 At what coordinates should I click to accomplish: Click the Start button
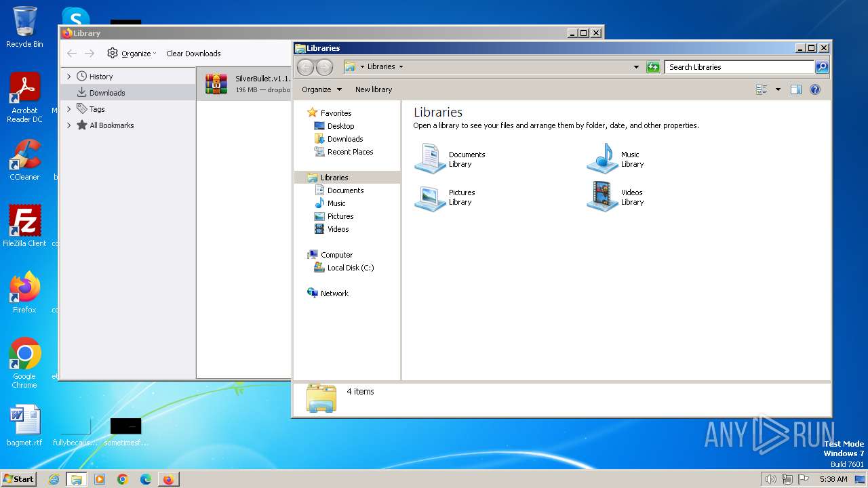(x=18, y=479)
